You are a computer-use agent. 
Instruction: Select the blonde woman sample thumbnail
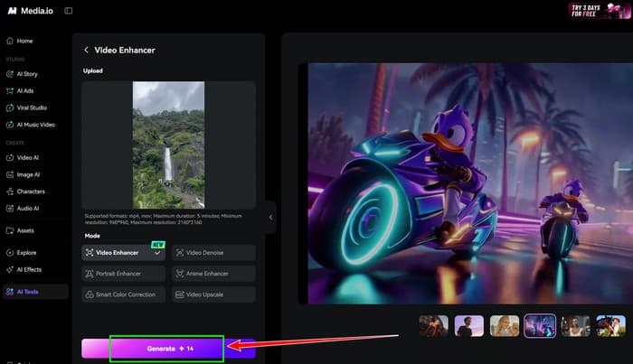click(x=505, y=326)
